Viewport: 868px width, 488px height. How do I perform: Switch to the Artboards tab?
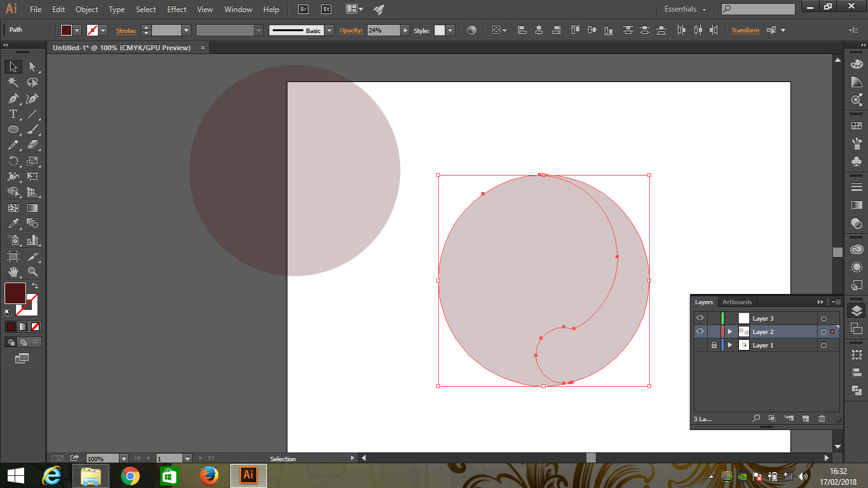click(737, 302)
